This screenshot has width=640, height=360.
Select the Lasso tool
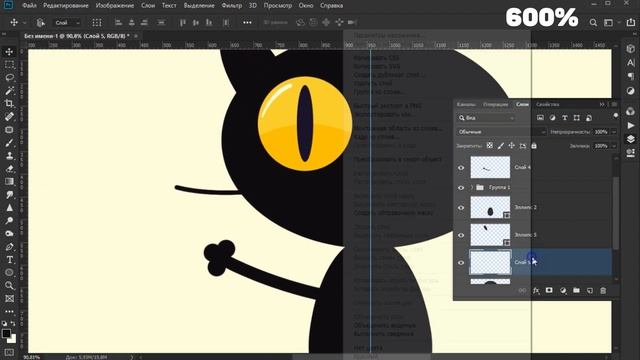click(9, 78)
